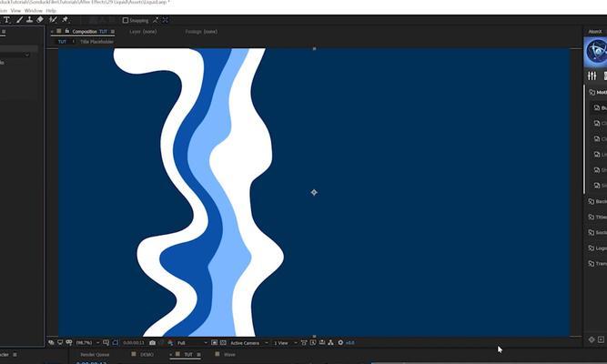
Task: Open the first subfolder under Motion in AtomX
Action: [x=601, y=107]
